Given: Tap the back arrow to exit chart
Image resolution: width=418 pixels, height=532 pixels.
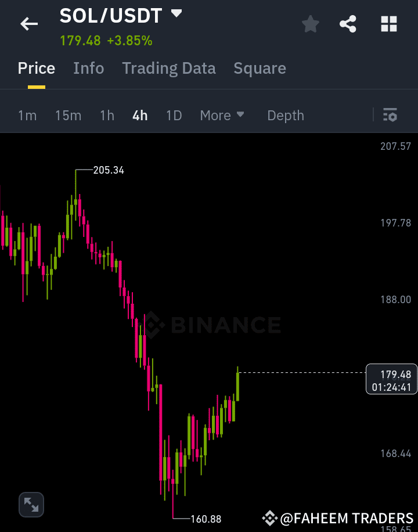Looking at the screenshot, I should click(28, 24).
